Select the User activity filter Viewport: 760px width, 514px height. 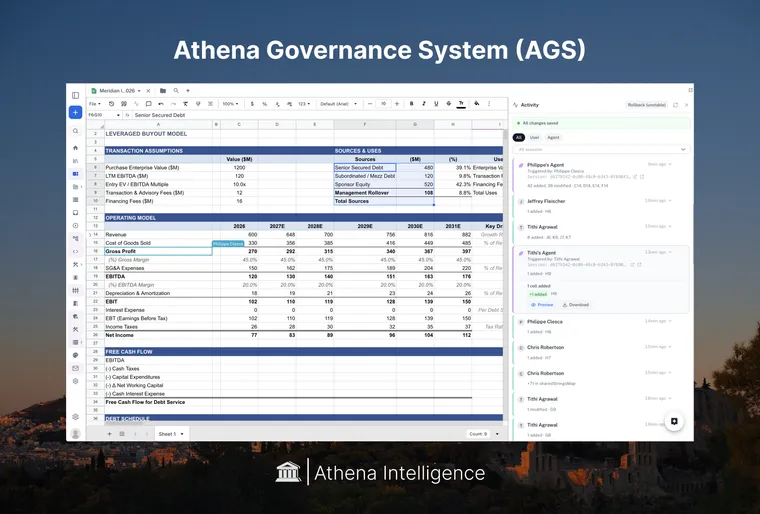pyautogui.click(x=534, y=138)
